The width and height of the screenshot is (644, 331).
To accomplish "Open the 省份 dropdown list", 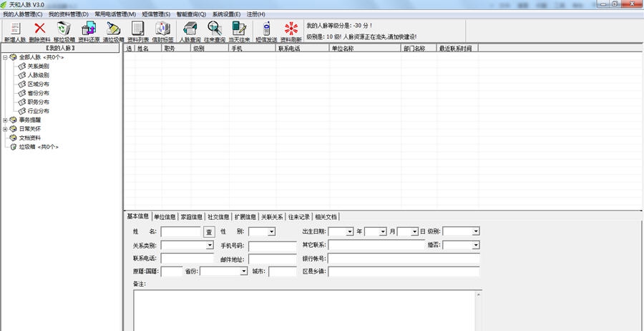I will 243,272.
